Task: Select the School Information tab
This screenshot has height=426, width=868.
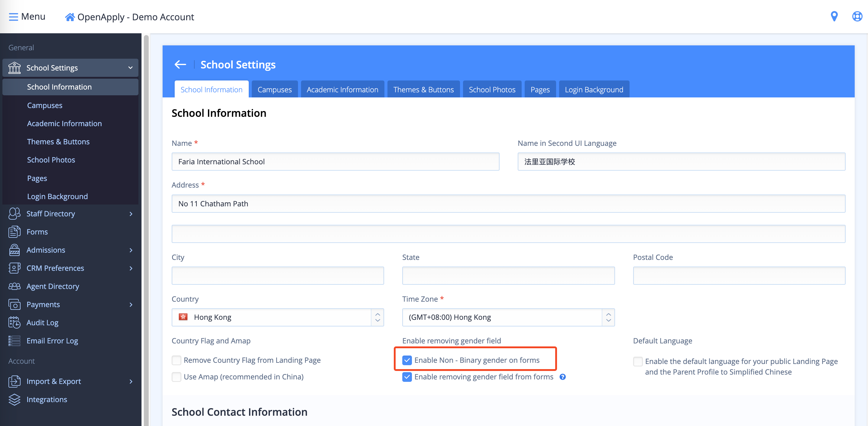Action: pyautogui.click(x=211, y=89)
